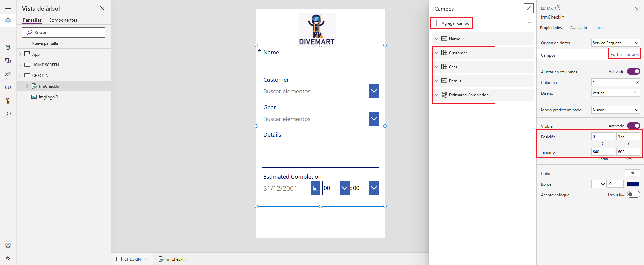
Task: Close the Campos panel
Action: click(529, 8)
